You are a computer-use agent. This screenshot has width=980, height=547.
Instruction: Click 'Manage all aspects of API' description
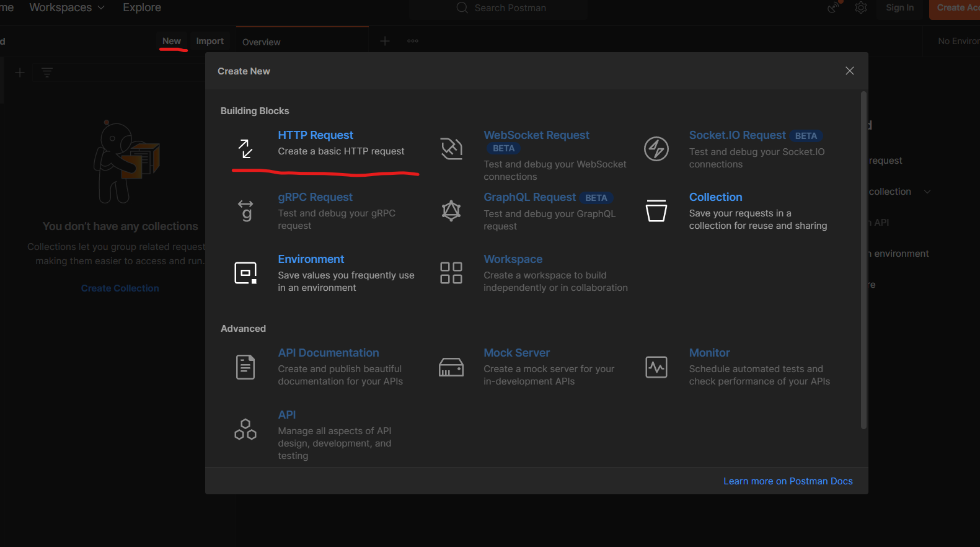(x=335, y=443)
